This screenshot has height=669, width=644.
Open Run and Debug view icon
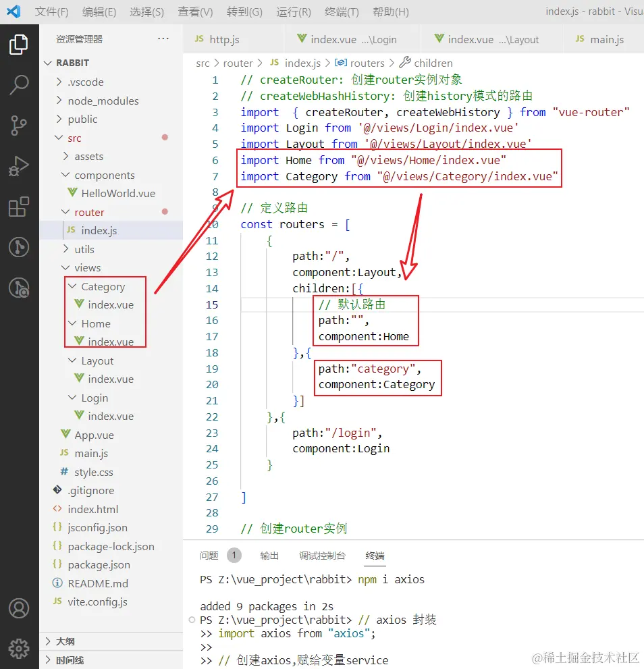(x=19, y=166)
